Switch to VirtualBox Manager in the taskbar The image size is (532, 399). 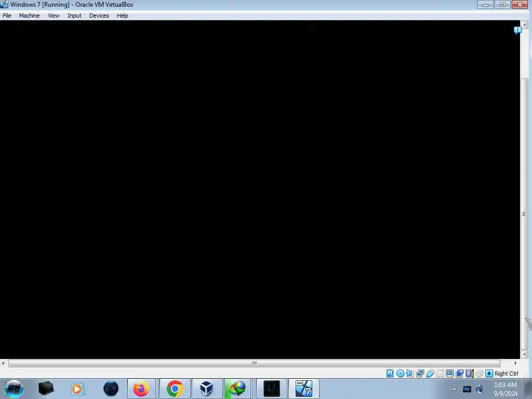pyautogui.click(x=207, y=389)
